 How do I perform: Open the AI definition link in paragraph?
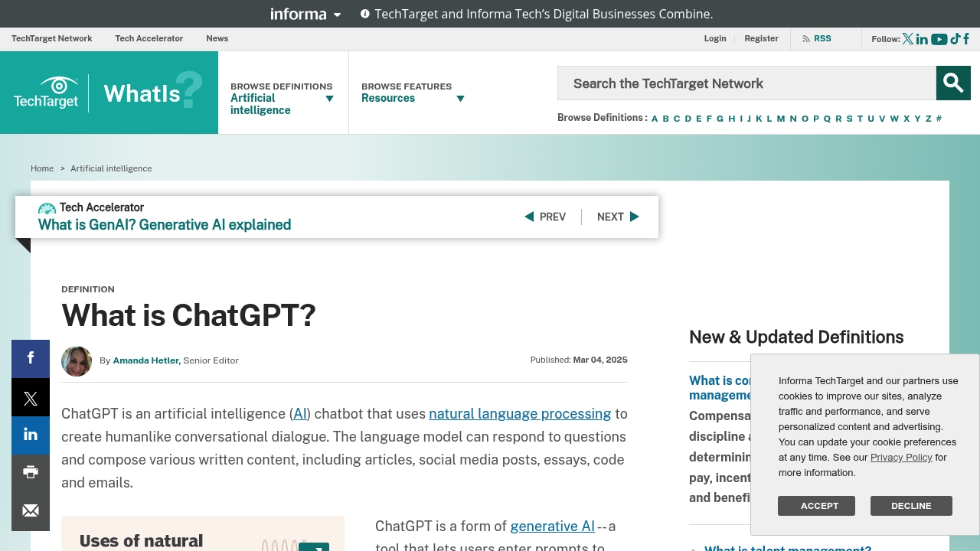300,414
